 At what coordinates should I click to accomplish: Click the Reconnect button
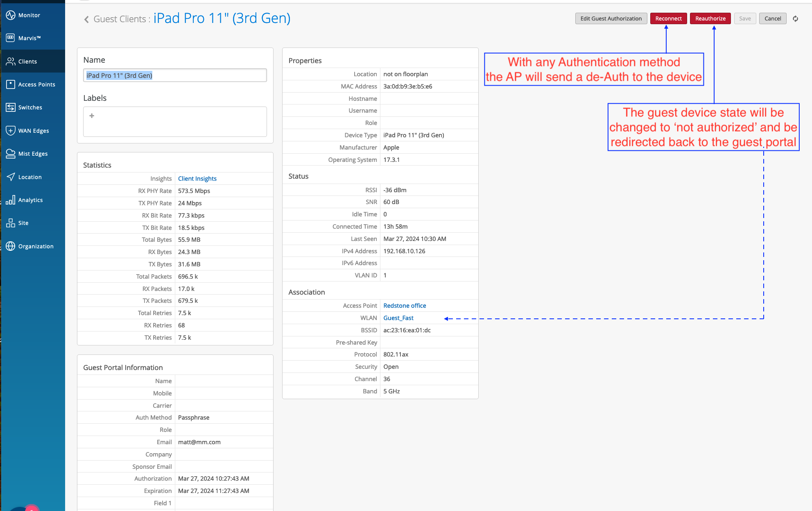click(x=668, y=18)
